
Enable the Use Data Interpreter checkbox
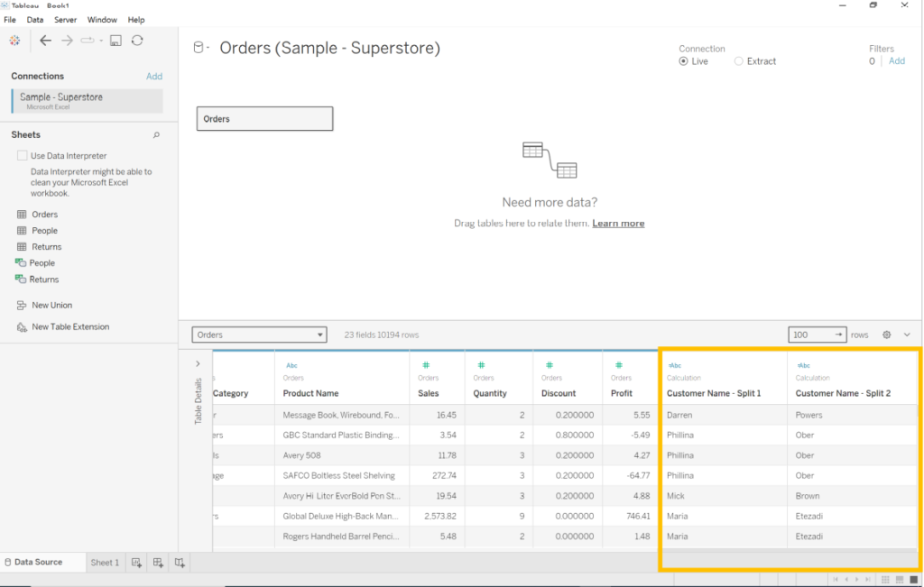coord(23,155)
